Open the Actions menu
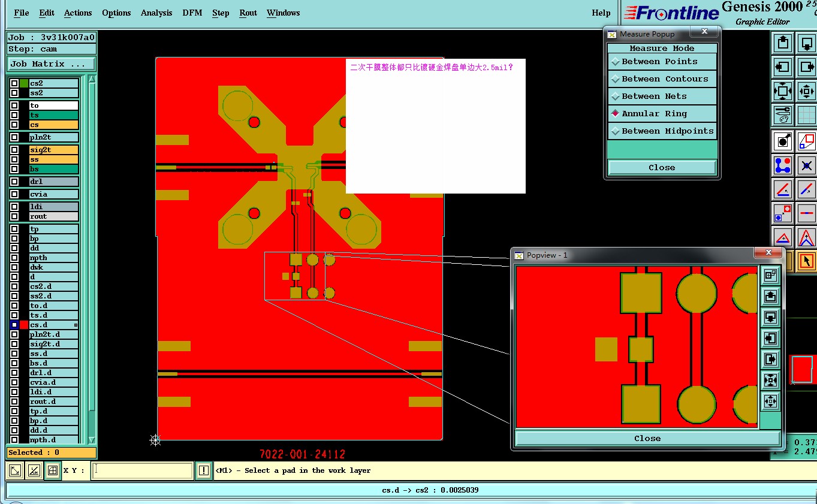Screen dimensions: 817x504 click(78, 13)
